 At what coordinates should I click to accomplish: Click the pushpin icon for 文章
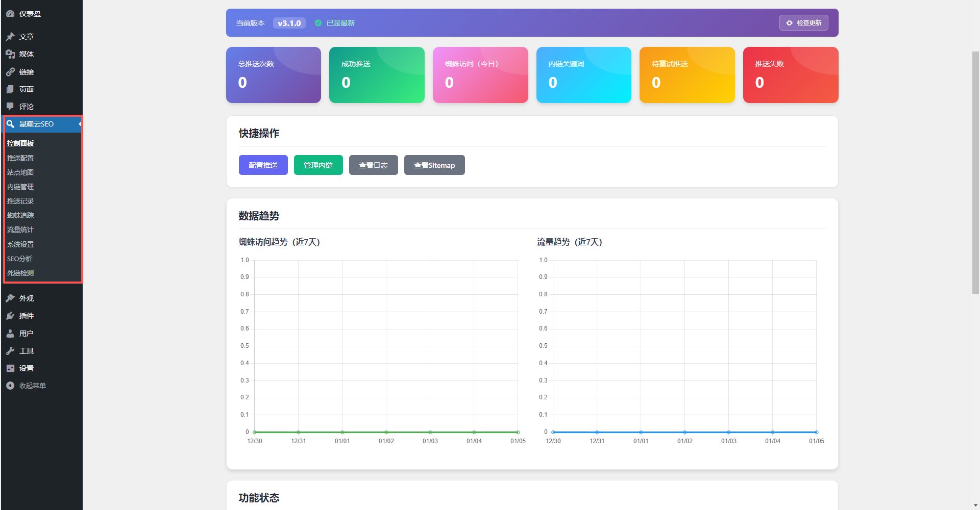10,37
